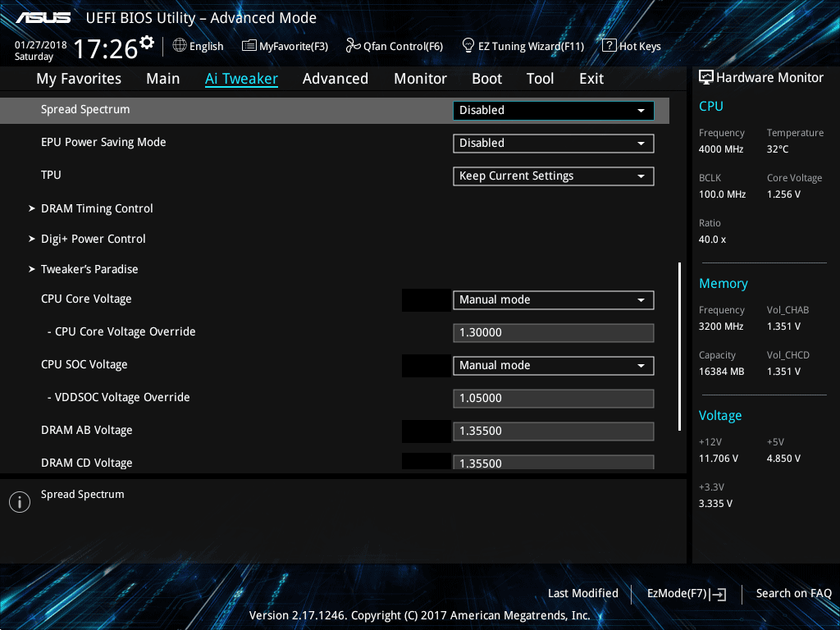Open the TPU dropdown
Image resolution: width=840 pixels, height=630 pixels.
point(554,176)
